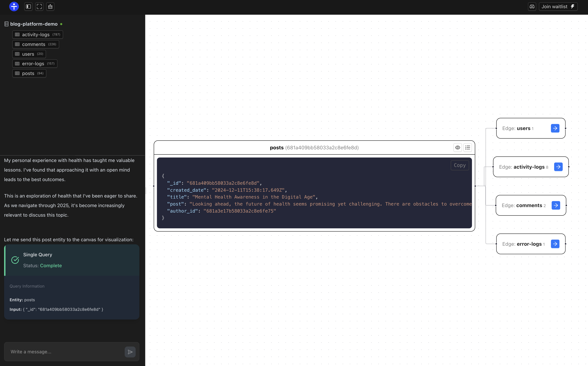The height and width of the screenshot is (366, 588).
Task: Copy the posts JSON document
Action: pyautogui.click(x=459, y=165)
